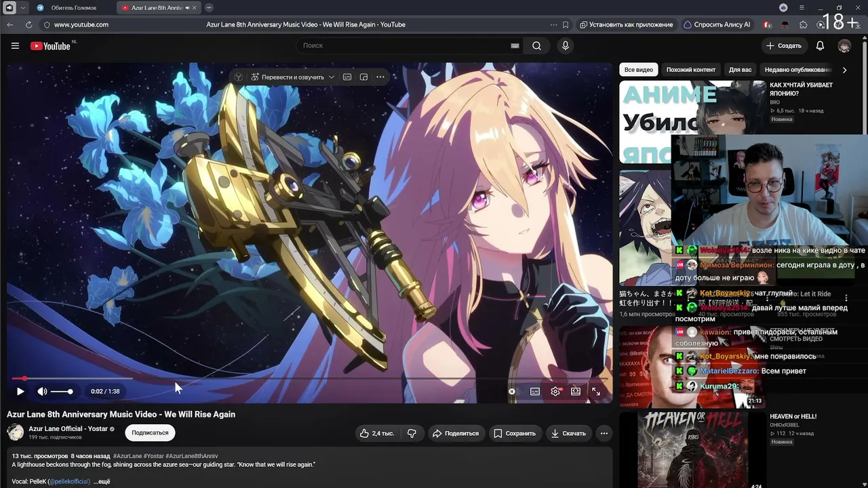Click the sound indicator at top-left corner
This screenshot has width=868, height=488.
(9, 7)
